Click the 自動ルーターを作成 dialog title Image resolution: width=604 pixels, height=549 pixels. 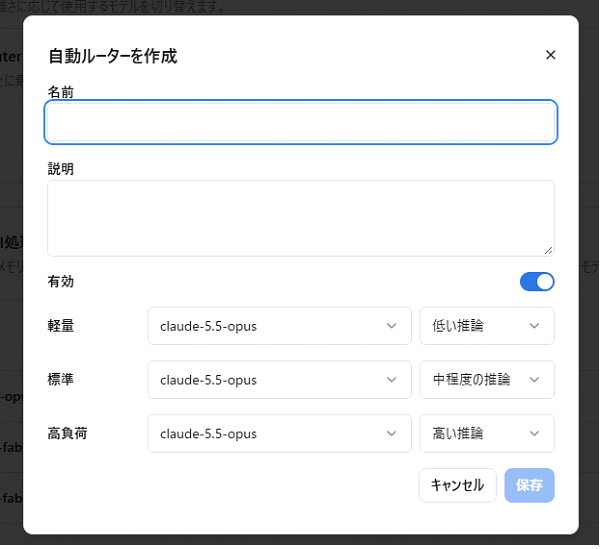tap(114, 57)
